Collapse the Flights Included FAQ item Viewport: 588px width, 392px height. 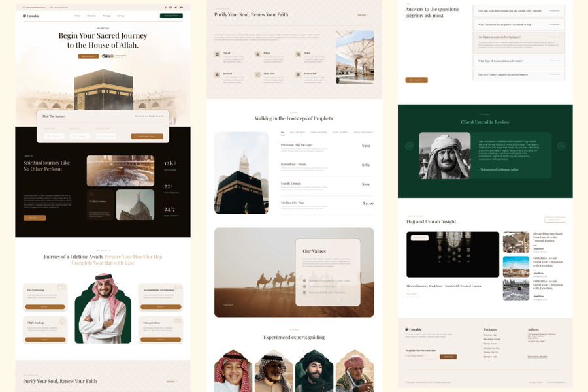point(518,37)
